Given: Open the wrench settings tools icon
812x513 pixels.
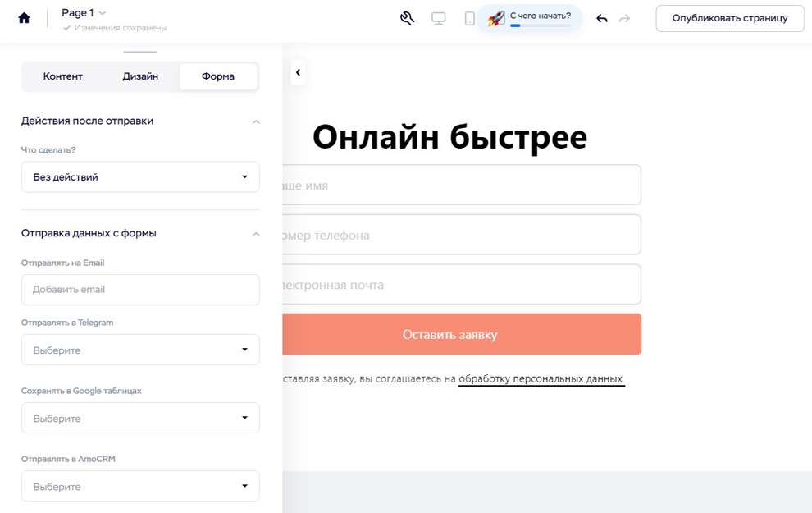Looking at the screenshot, I should coord(407,19).
